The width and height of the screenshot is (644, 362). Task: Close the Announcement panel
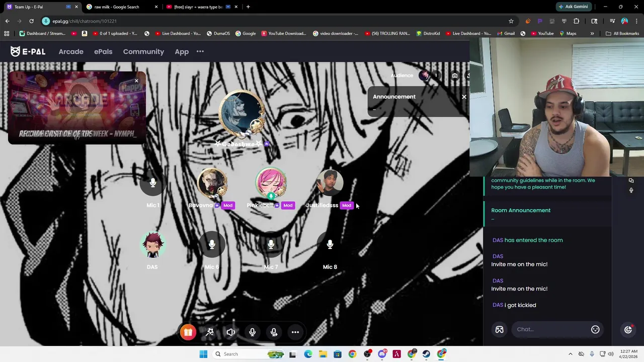click(x=464, y=97)
